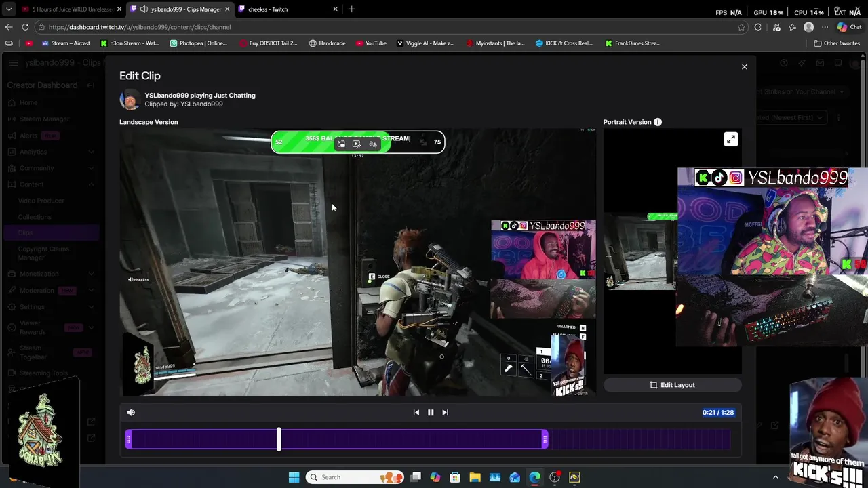This screenshot has height=488, width=868.
Task: Open the browser settings ellipsis menu
Action: tap(825, 27)
